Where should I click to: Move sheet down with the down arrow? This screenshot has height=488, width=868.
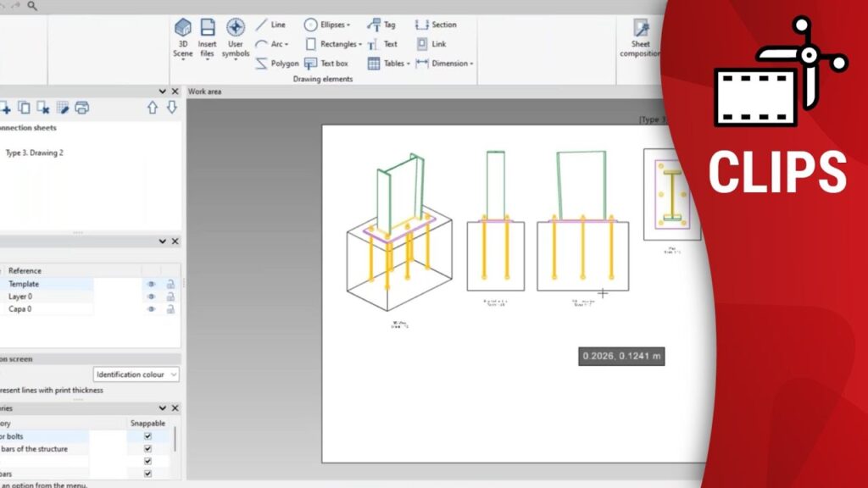pyautogui.click(x=171, y=108)
